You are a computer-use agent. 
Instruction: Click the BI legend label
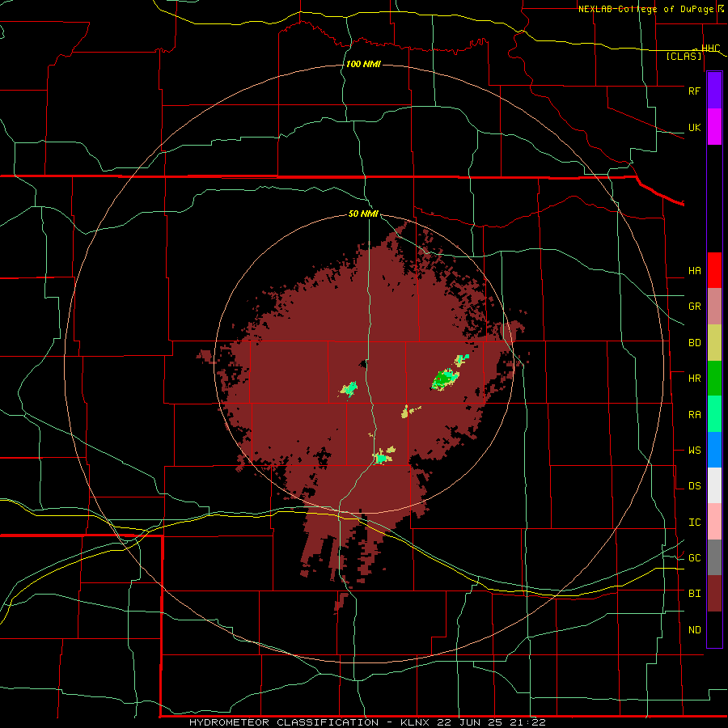coord(694,594)
